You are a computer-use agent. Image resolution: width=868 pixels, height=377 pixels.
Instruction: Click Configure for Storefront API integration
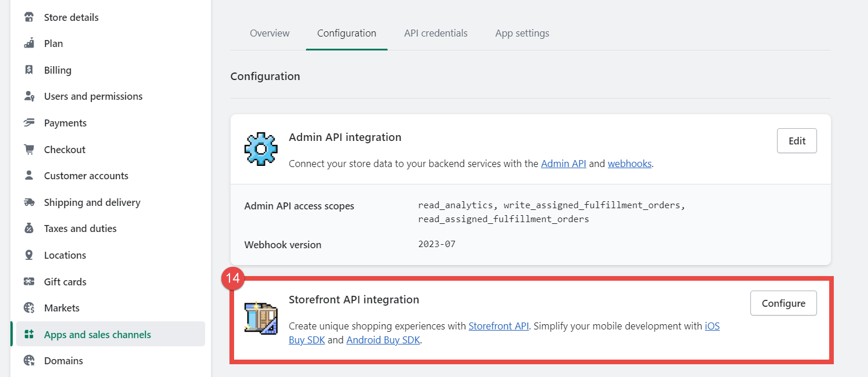pyautogui.click(x=783, y=303)
